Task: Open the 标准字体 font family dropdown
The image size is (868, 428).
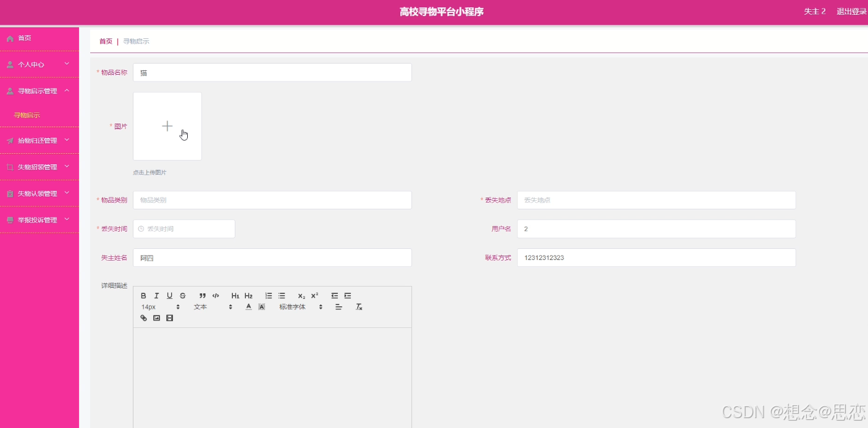Action: point(300,307)
